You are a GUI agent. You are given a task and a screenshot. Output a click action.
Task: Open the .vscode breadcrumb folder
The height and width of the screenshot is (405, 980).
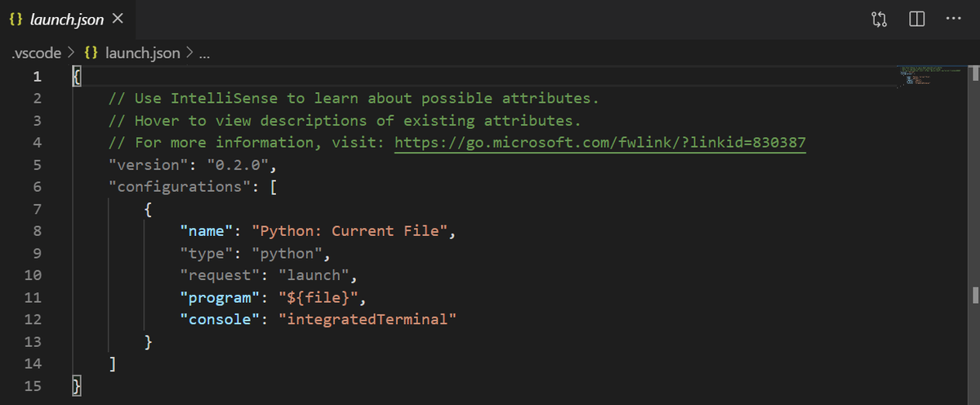[x=37, y=53]
